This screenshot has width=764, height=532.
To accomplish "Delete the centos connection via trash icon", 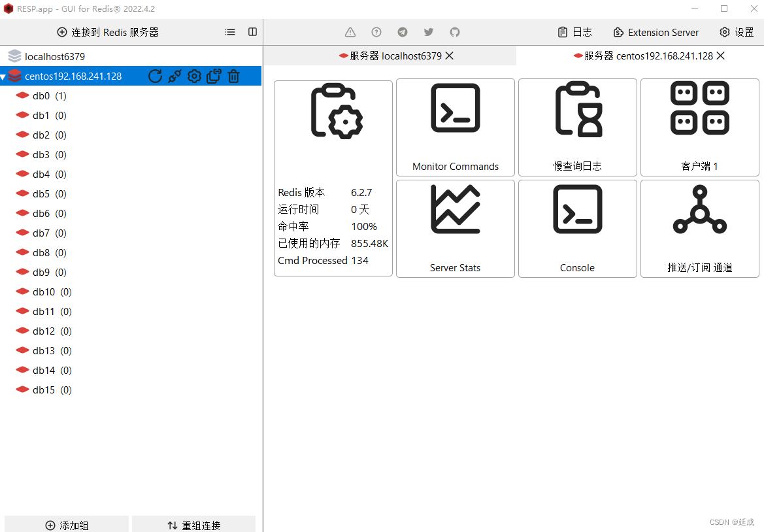I will (233, 76).
